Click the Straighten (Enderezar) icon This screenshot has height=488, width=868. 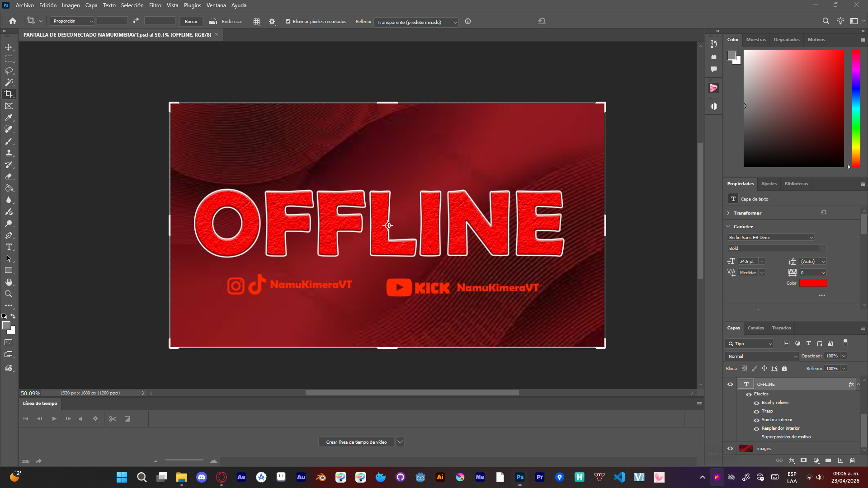[x=213, y=21]
